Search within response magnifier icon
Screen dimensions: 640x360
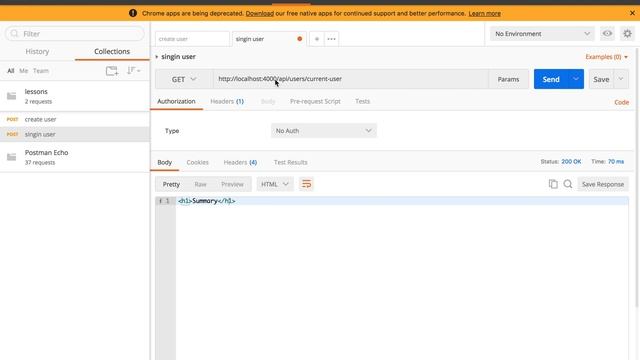[x=568, y=184]
